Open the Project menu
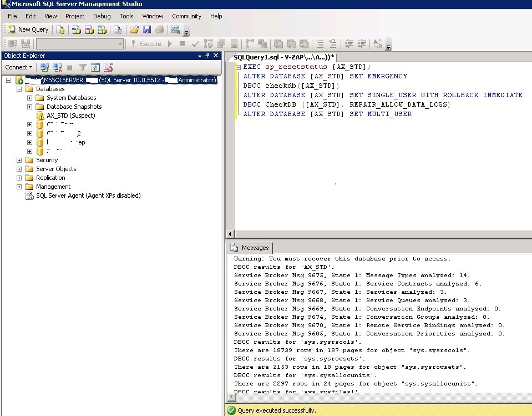The image size is (532, 416). (75, 16)
